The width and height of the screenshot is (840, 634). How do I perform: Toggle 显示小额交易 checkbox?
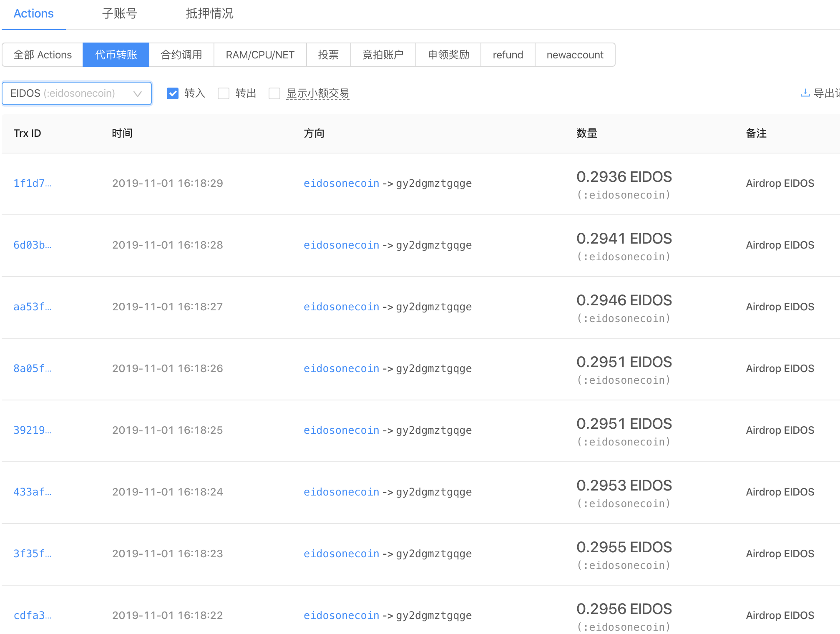(x=274, y=93)
